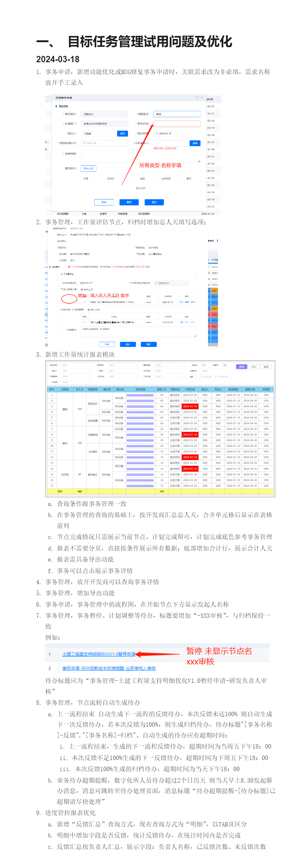
Task: Click the 提交 button in 新增事务申请 dialog
Action: click(154, 202)
